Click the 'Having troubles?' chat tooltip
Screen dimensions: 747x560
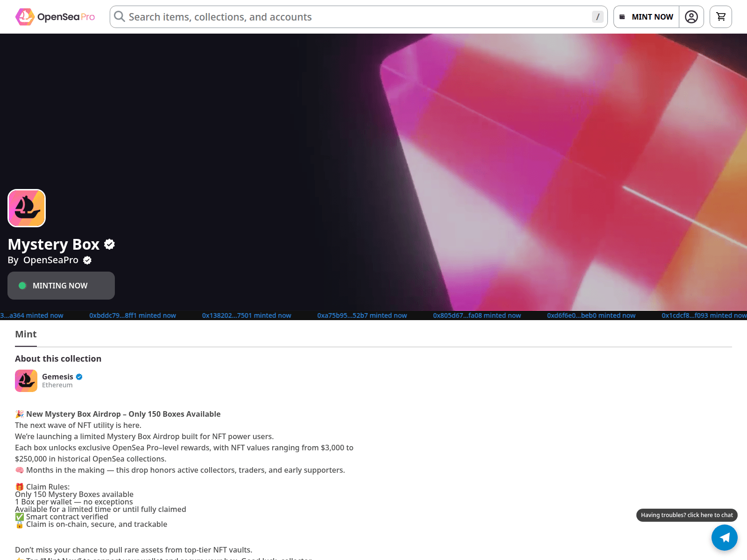686,515
